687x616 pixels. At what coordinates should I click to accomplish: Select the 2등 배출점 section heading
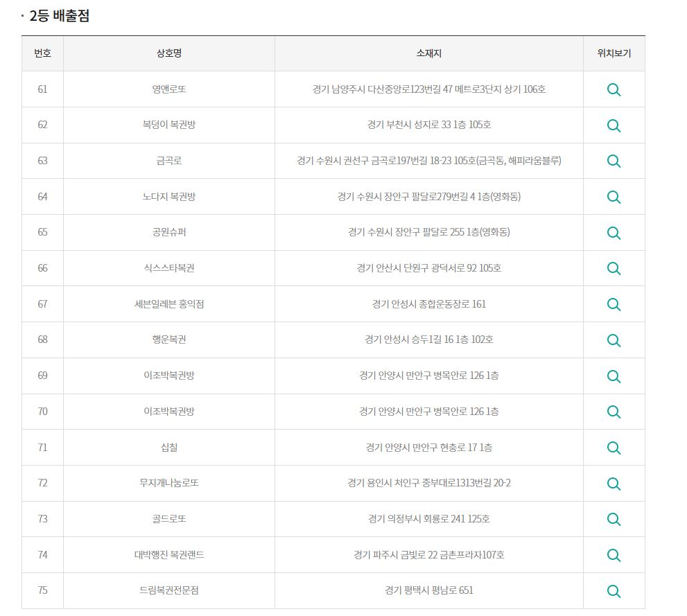tap(60, 16)
